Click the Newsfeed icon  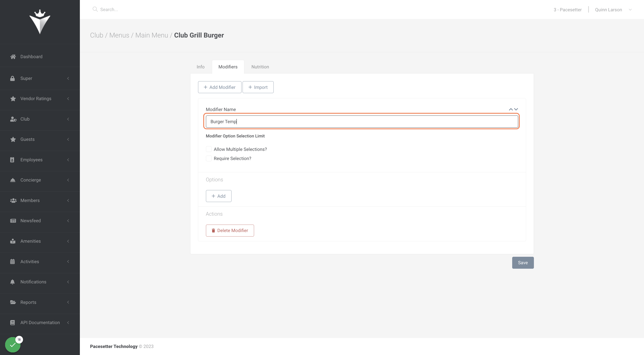tap(13, 221)
